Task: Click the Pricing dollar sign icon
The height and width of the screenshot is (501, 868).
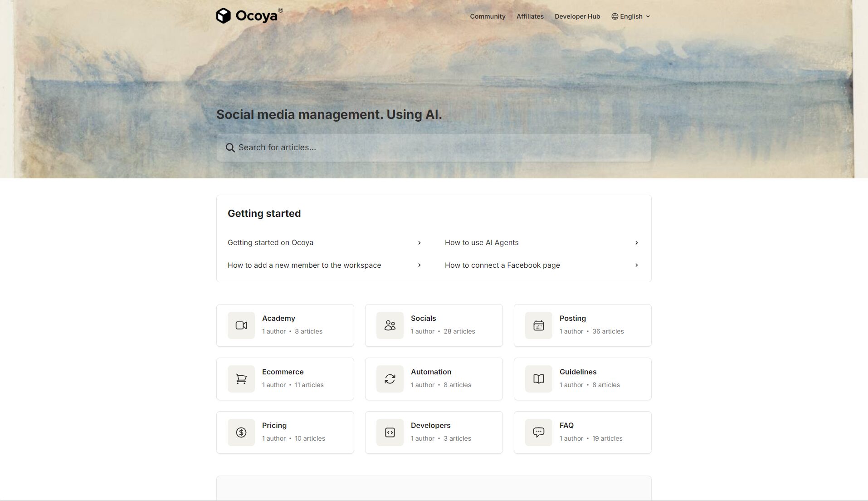Action: [x=241, y=432]
